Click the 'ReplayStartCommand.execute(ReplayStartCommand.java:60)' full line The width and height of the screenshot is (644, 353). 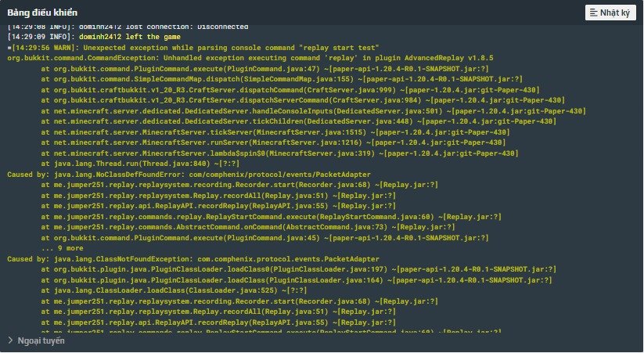(x=271, y=217)
